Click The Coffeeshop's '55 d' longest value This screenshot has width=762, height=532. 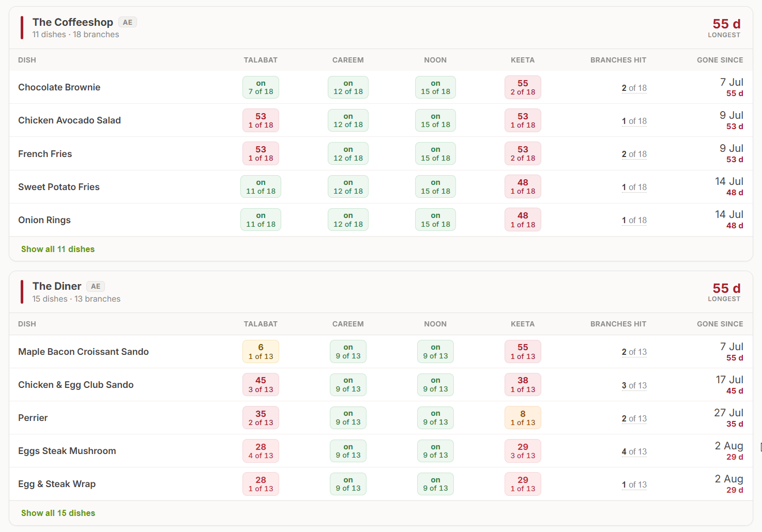pos(726,24)
